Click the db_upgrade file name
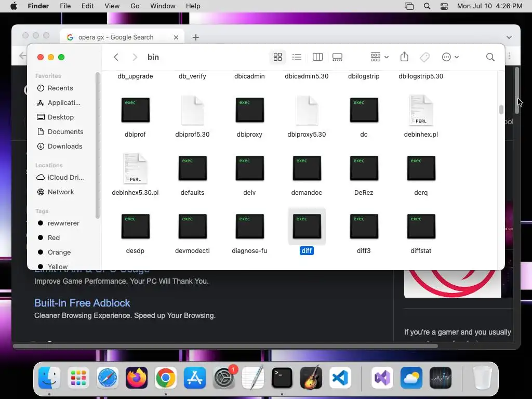This screenshot has height=399, width=532. point(136,76)
